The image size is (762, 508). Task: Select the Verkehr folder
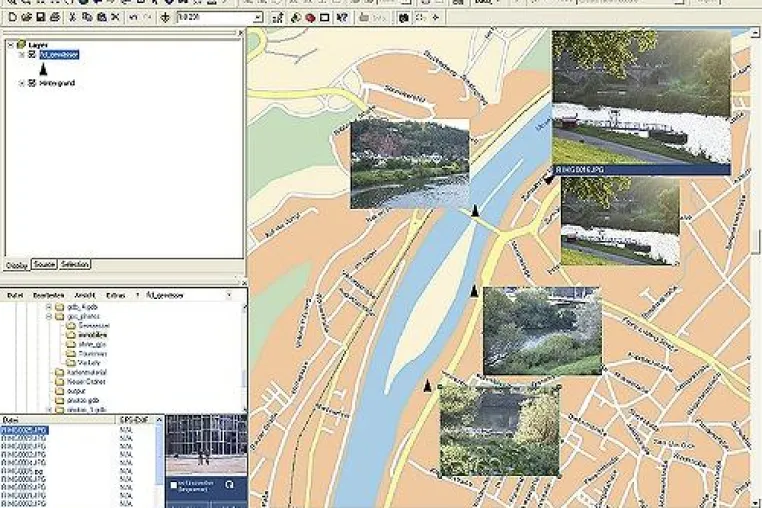(83, 363)
